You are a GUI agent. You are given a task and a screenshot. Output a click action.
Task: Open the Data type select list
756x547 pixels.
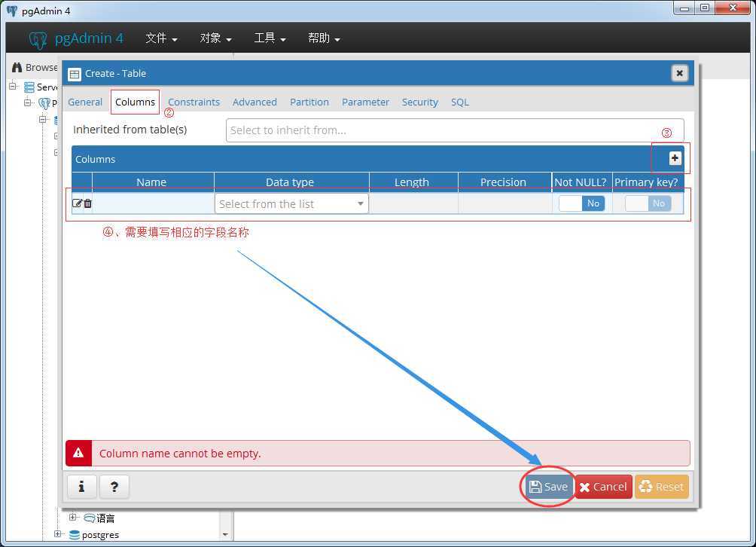coord(291,203)
